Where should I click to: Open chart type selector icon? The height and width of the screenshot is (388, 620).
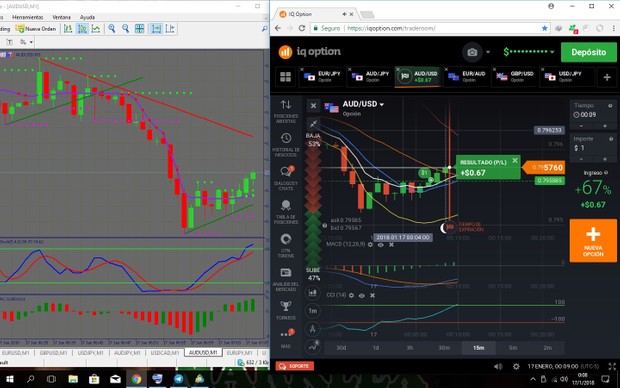pyautogui.click(x=313, y=293)
